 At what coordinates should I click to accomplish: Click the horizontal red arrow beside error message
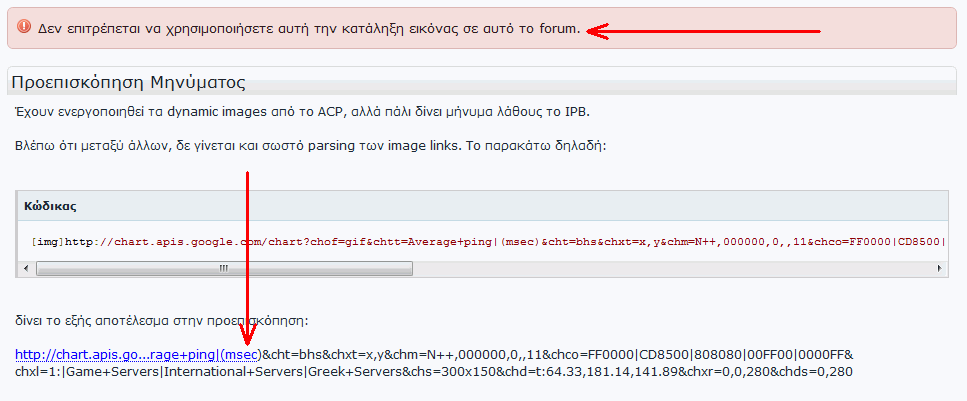click(x=703, y=31)
